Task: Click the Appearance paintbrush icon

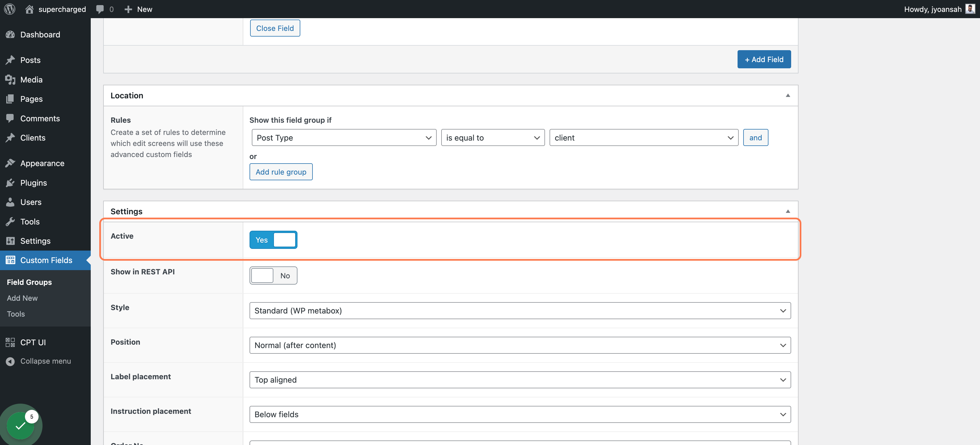Action: (10, 163)
